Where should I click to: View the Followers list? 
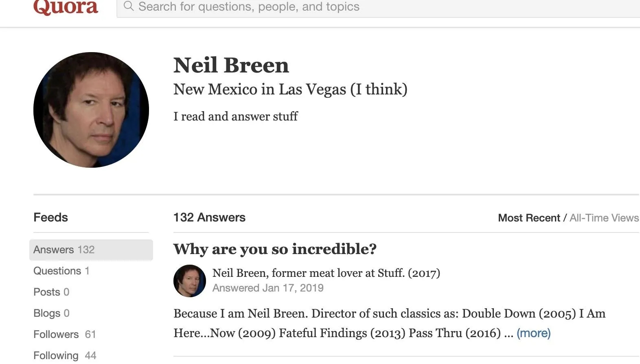[64, 334]
